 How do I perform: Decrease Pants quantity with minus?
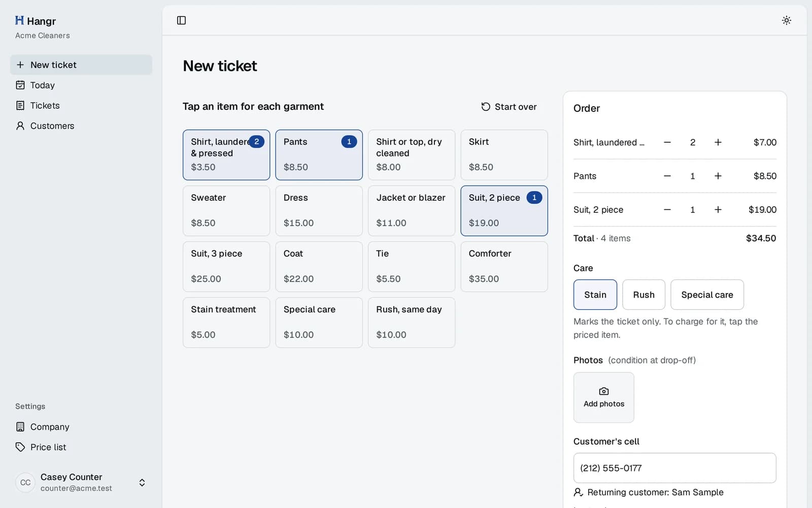tap(667, 176)
